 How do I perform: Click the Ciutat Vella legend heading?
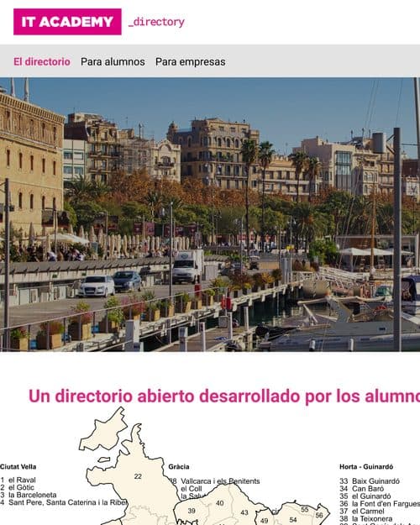[18, 466]
